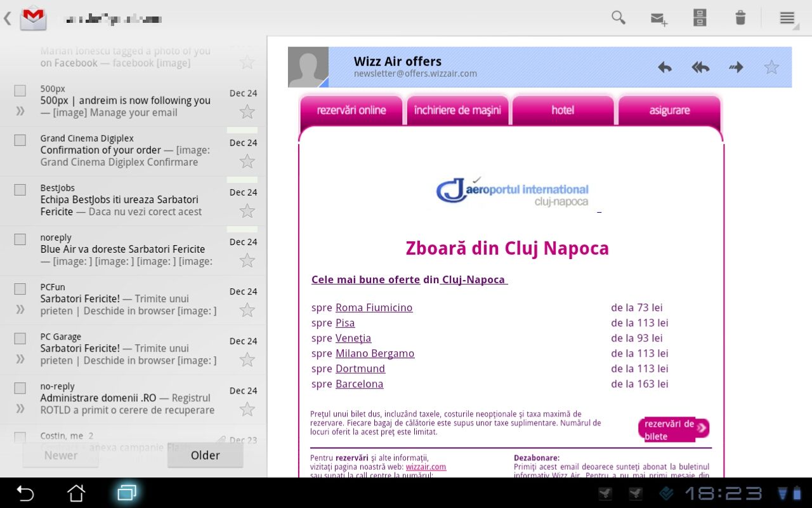Open the recent apps button
This screenshot has height=508, width=812.
click(127, 493)
